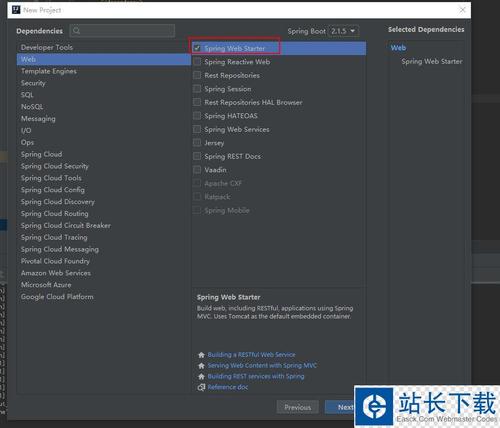Select Spring Web Starter in Selected Dependencies

tap(432, 61)
